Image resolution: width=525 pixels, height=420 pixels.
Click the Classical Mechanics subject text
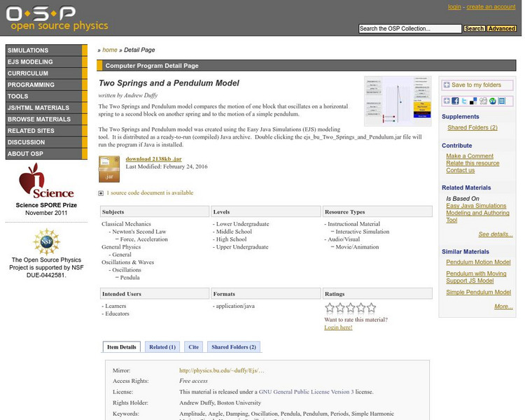point(126,224)
